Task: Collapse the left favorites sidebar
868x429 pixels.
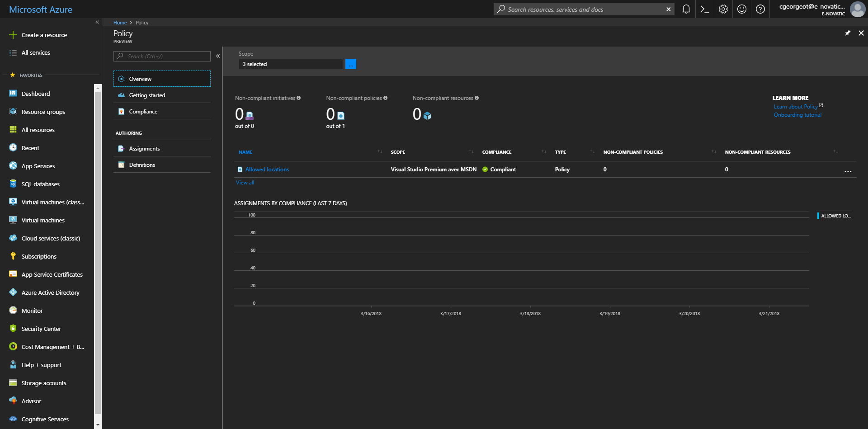Action: point(97,22)
